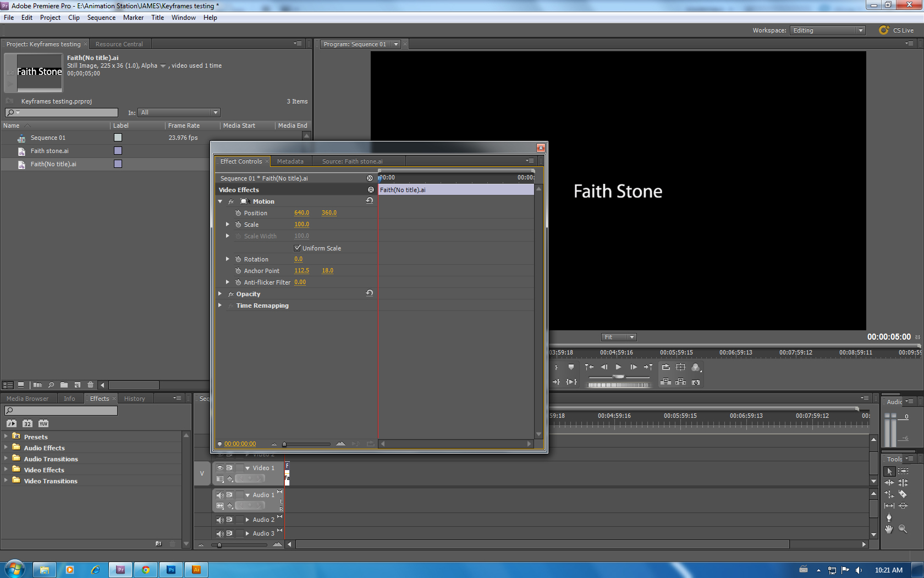Switch Project panel to Icon View
The image size is (924, 578).
pyautogui.click(x=21, y=385)
